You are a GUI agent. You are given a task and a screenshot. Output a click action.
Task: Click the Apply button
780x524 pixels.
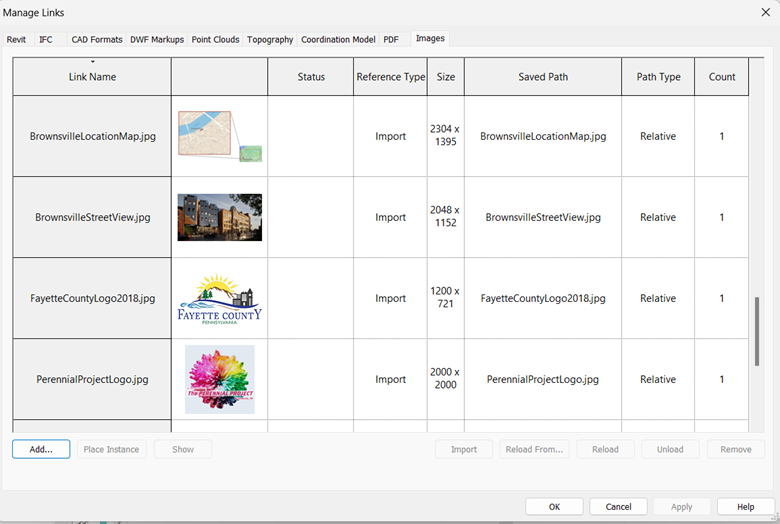tap(682, 507)
